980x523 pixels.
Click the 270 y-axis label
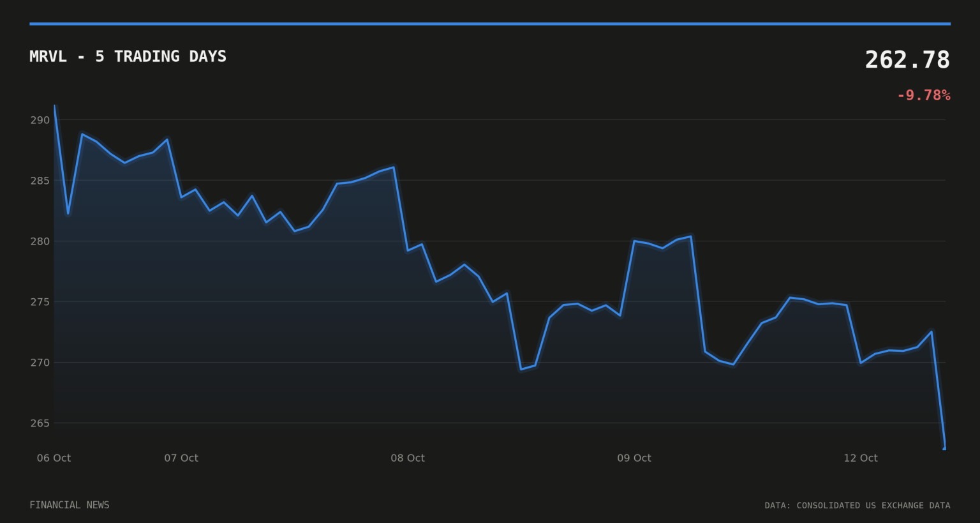point(40,363)
